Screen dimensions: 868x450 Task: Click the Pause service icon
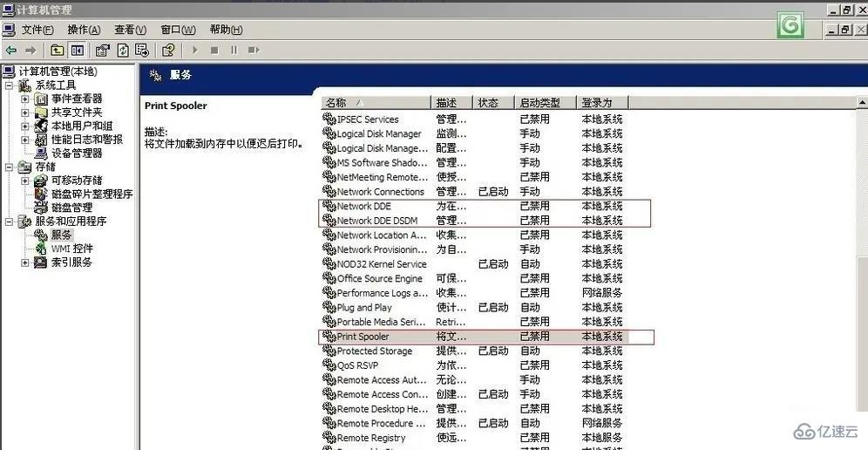click(x=234, y=51)
